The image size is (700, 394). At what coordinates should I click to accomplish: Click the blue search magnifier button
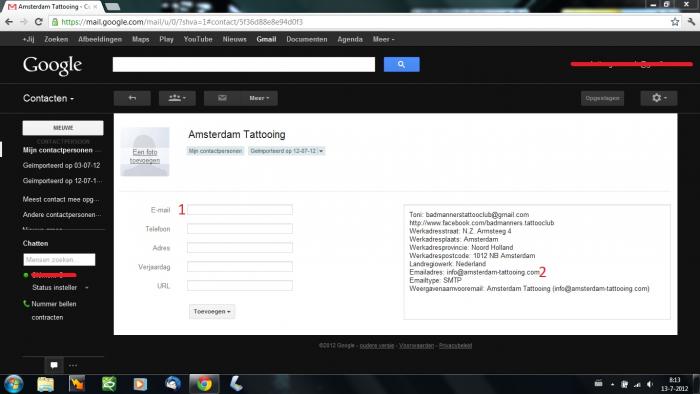401,64
